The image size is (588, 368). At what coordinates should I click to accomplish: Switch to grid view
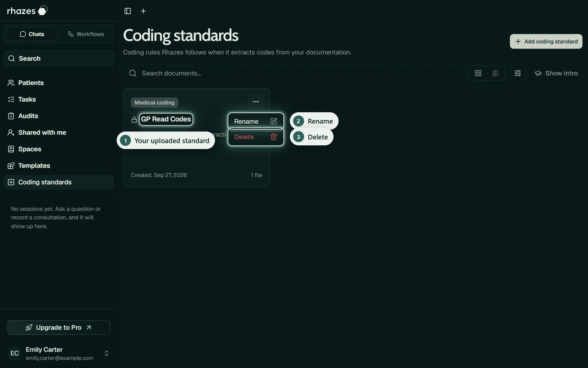point(478,73)
